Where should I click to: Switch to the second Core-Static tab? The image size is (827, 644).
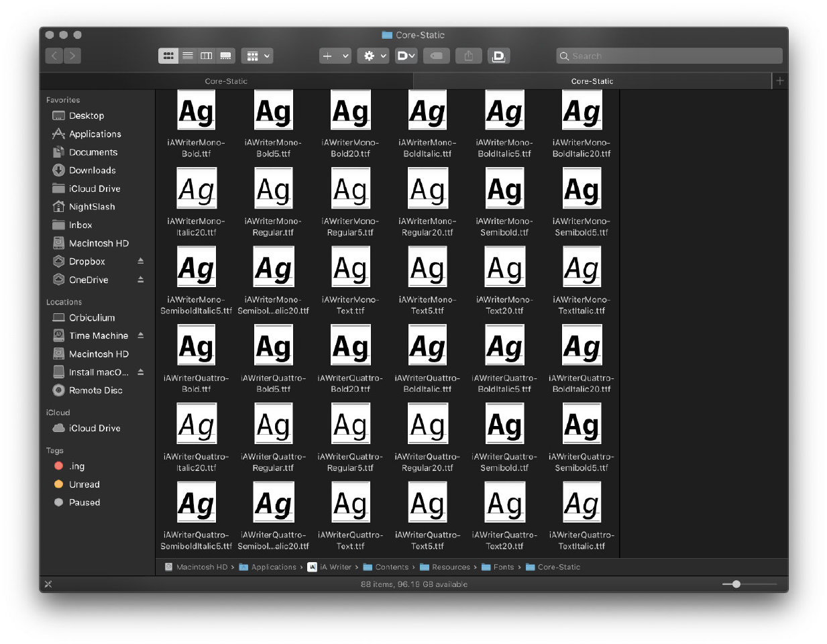pyautogui.click(x=592, y=81)
